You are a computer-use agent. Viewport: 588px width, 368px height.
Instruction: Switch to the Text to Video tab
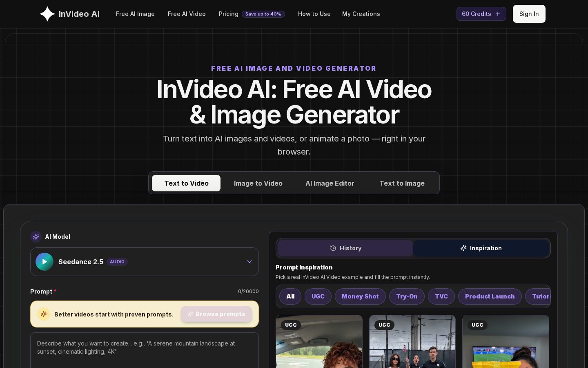click(186, 183)
